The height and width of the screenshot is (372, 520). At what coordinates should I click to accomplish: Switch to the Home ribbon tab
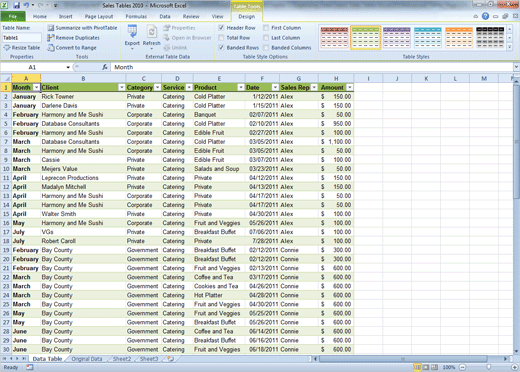[40, 16]
